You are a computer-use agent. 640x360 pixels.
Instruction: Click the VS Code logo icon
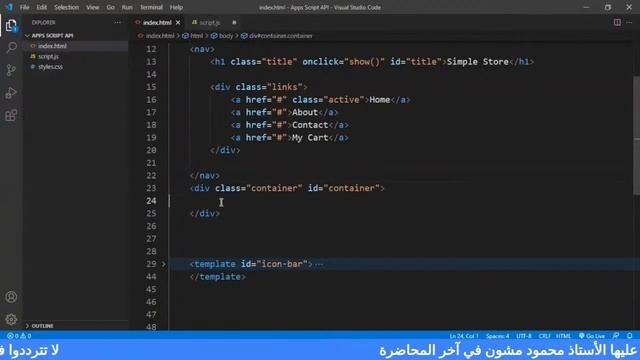click(9, 7)
